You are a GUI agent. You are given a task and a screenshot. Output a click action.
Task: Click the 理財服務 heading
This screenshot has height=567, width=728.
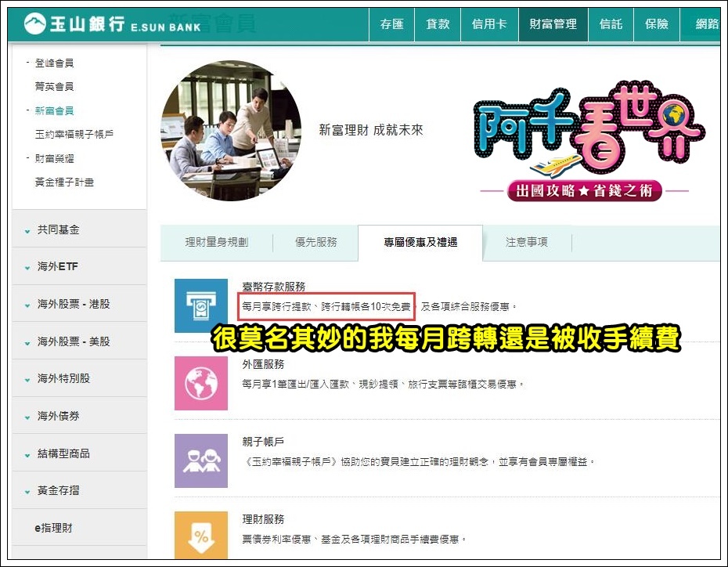tap(263, 519)
